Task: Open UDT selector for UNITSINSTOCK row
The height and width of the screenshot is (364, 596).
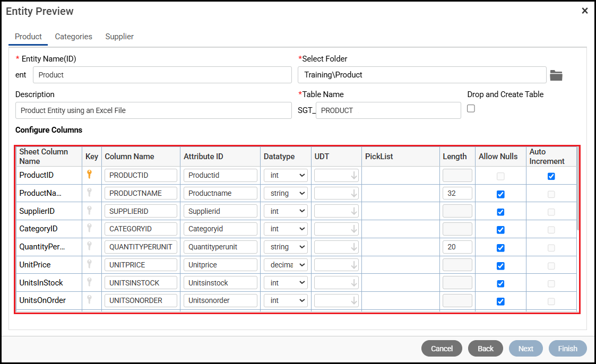Action: pyautogui.click(x=336, y=283)
